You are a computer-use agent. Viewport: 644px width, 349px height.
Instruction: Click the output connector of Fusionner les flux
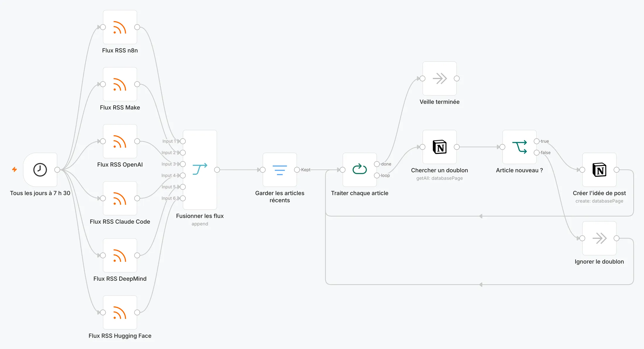pos(217,170)
